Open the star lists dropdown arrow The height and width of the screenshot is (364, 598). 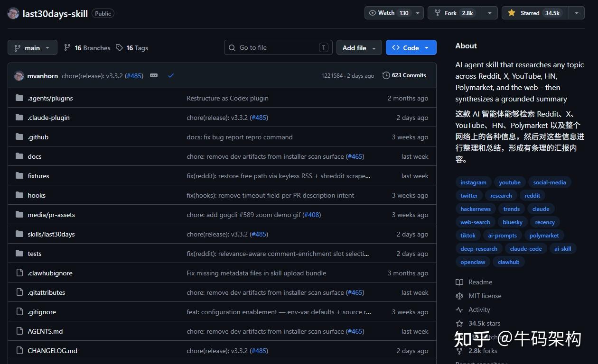577,13
